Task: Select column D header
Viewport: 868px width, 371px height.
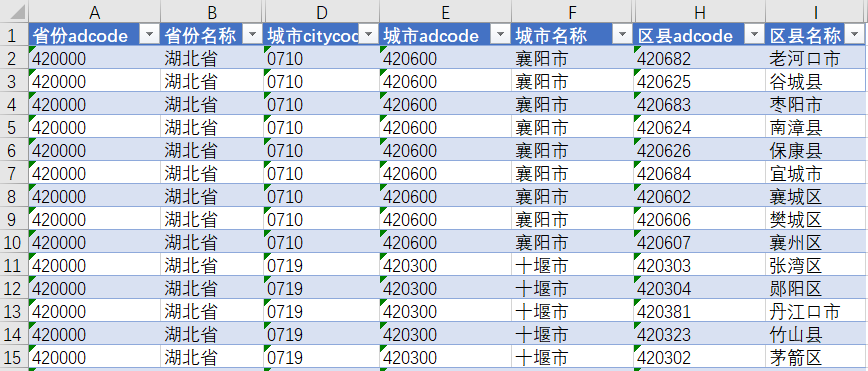Action: coord(322,12)
